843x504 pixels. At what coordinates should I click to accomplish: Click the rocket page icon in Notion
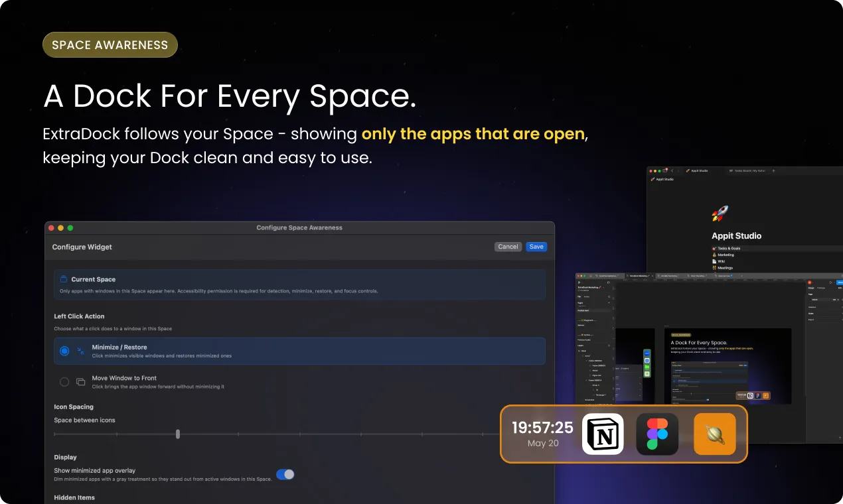pos(720,214)
